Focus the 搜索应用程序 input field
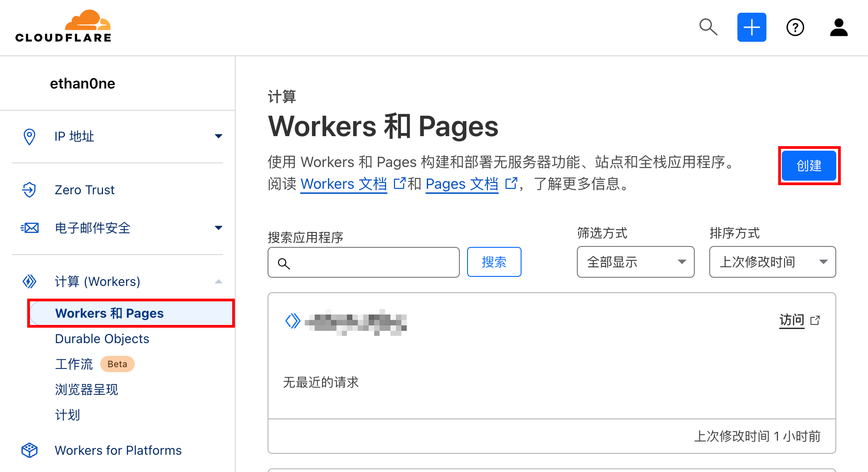 coord(364,262)
